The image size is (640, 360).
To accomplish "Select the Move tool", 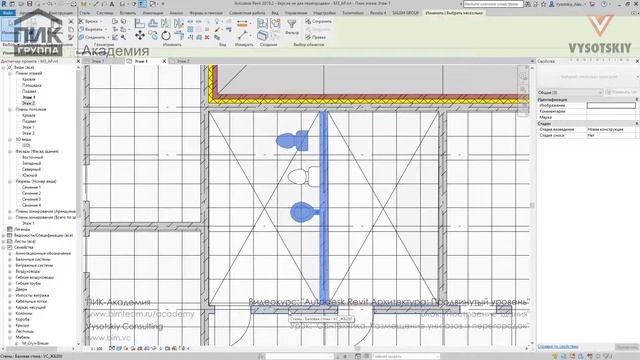I will tap(140, 36).
